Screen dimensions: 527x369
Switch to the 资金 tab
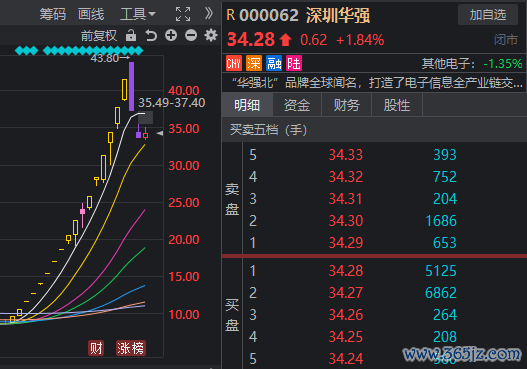coord(297,105)
